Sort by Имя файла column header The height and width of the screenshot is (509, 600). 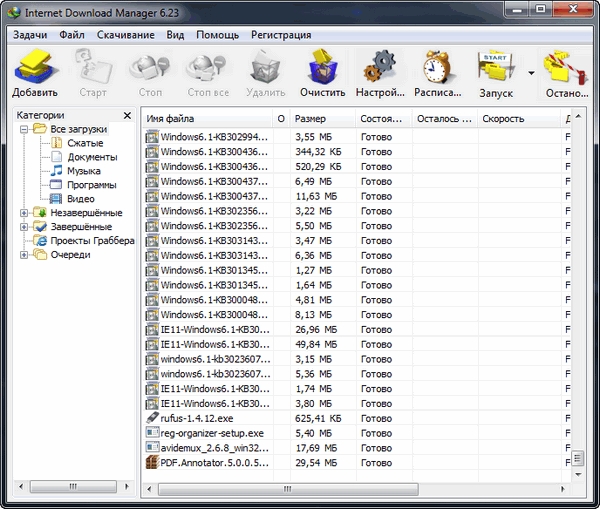pos(207,119)
